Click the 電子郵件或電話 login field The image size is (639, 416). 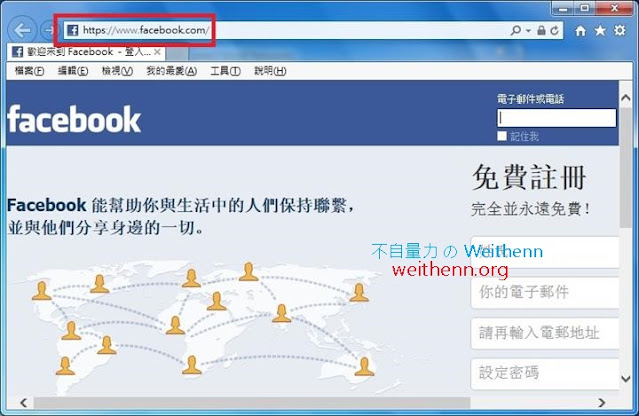(x=556, y=118)
